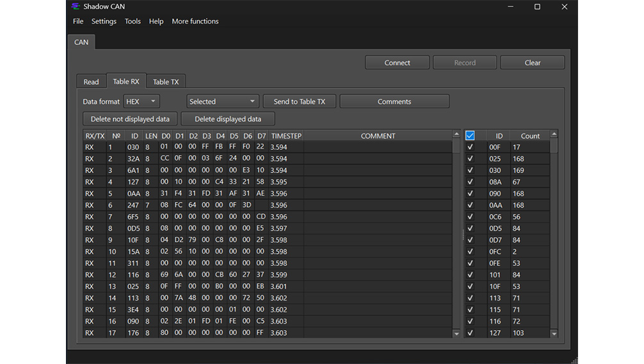Click the LEN column header
This screenshot has width=644, height=364.
click(x=150, y=136)
